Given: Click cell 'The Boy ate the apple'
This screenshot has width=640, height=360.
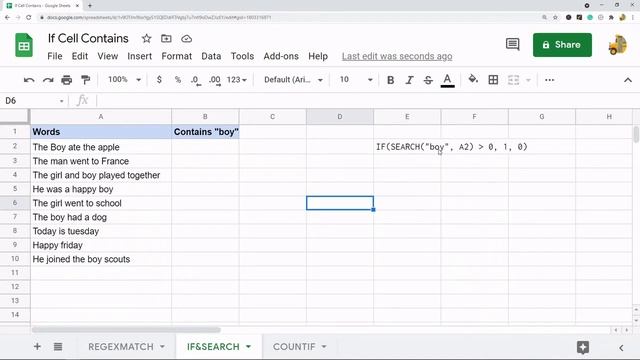Looking at the screenshot, I should click(101, 147).
